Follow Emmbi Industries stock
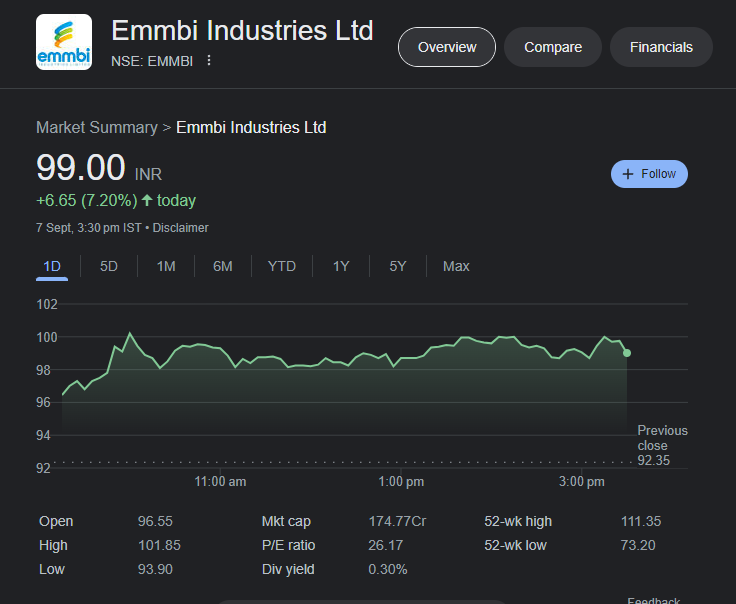 pyautogui.click(x=649, y=174)
